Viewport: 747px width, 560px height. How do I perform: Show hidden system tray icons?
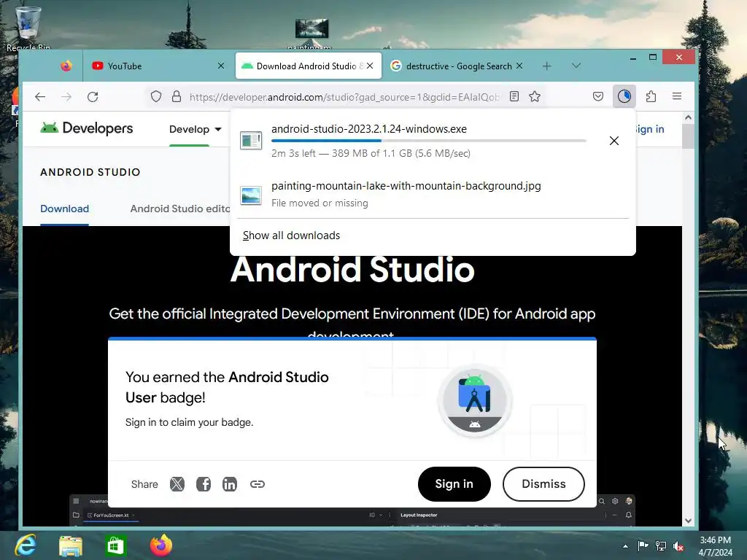click(x=625, y=546)
